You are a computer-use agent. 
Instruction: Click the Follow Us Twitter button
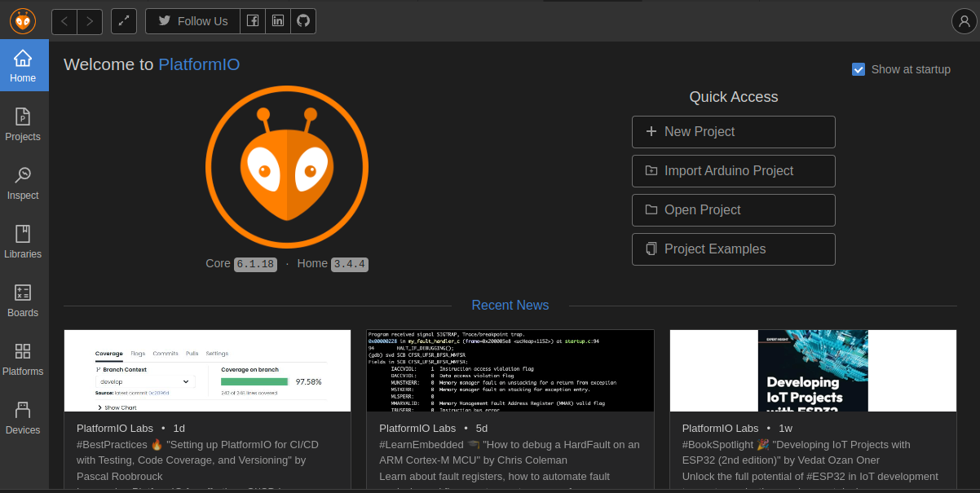(x=193, y=21)
